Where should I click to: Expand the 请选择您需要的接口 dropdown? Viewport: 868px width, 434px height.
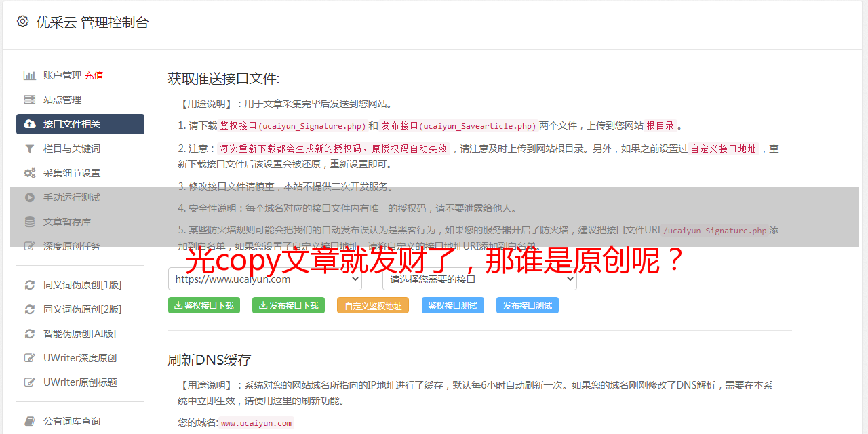tap(479, 279)
